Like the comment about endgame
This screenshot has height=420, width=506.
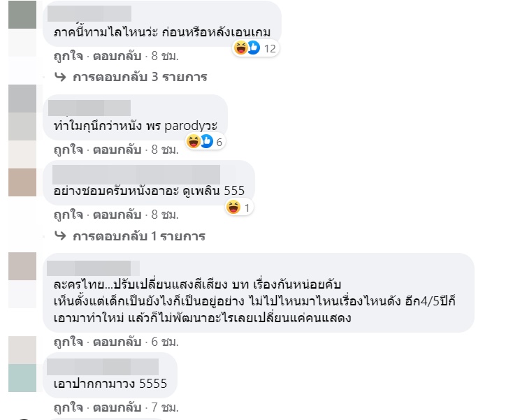[x=68, y=56]
